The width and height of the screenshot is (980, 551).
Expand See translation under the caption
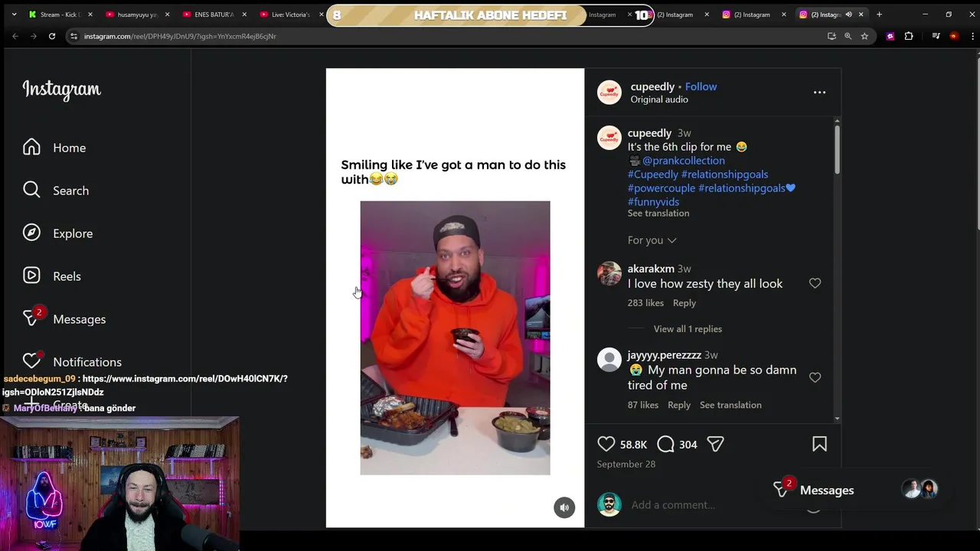pos(658,214)
